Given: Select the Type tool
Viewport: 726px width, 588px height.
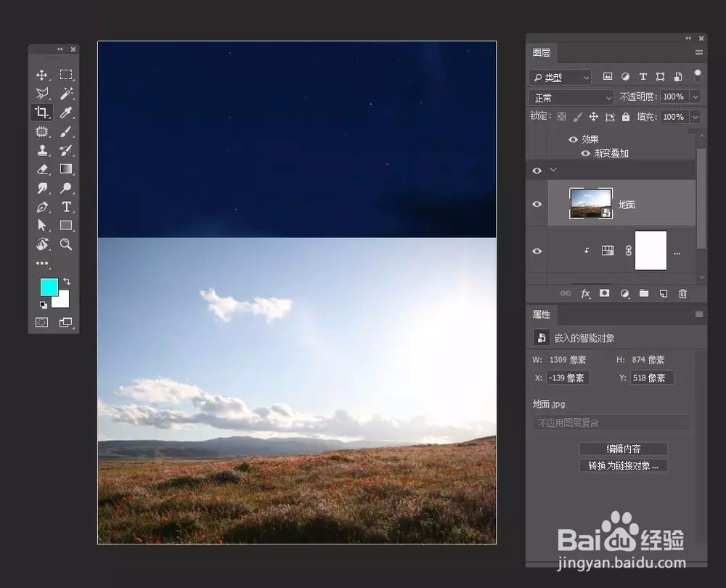Looking at the screenshot, I should point(67,206).
